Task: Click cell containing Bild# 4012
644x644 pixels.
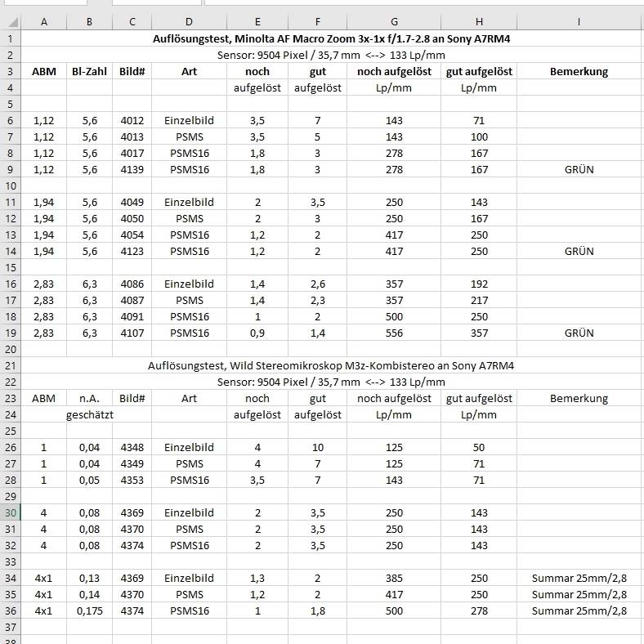Action: pos(132,120)
